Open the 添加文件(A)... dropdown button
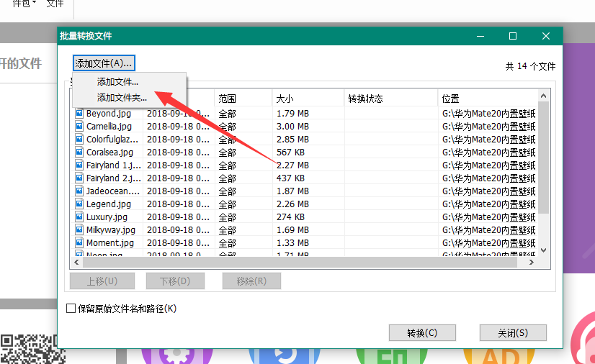This screenshot has height=364, width=595. [x=104, y=63]
